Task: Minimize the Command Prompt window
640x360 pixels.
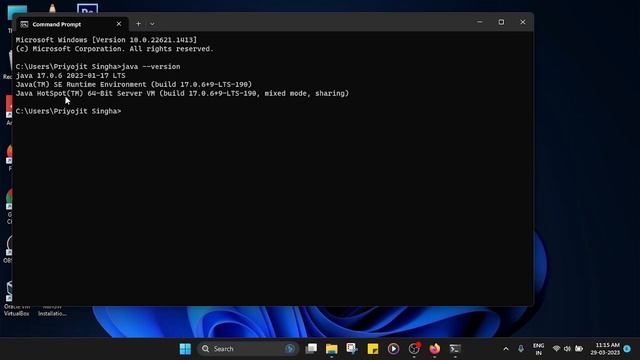Action: 480,22
